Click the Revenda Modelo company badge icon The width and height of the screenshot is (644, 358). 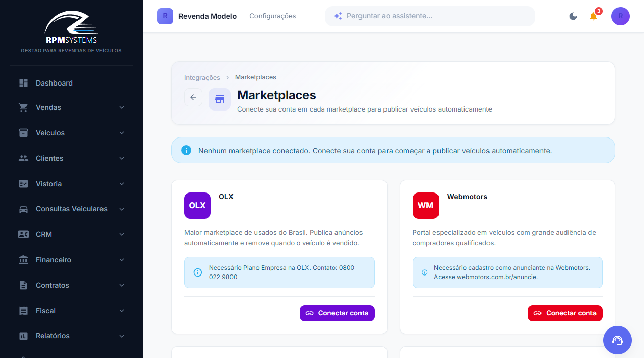click(x=165, y=16)
